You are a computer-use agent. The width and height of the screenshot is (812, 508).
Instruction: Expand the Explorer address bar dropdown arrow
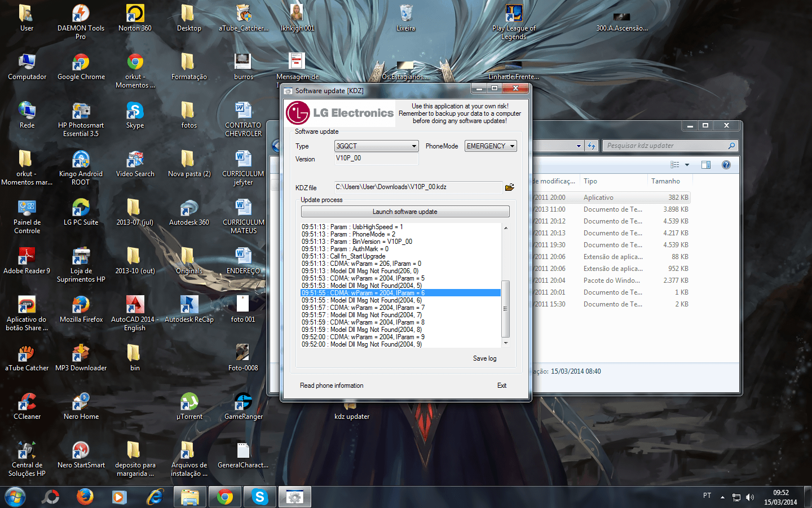click(x=579, y=146)
